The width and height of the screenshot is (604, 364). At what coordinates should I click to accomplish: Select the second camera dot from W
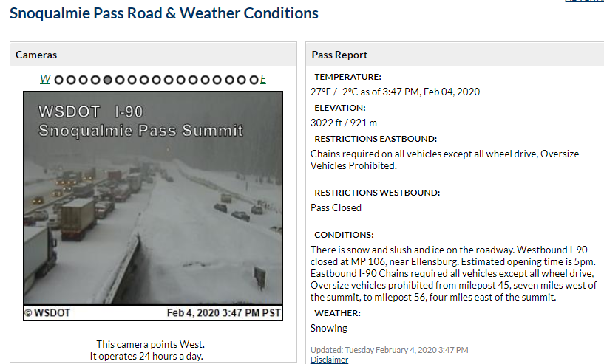[71, 80]
